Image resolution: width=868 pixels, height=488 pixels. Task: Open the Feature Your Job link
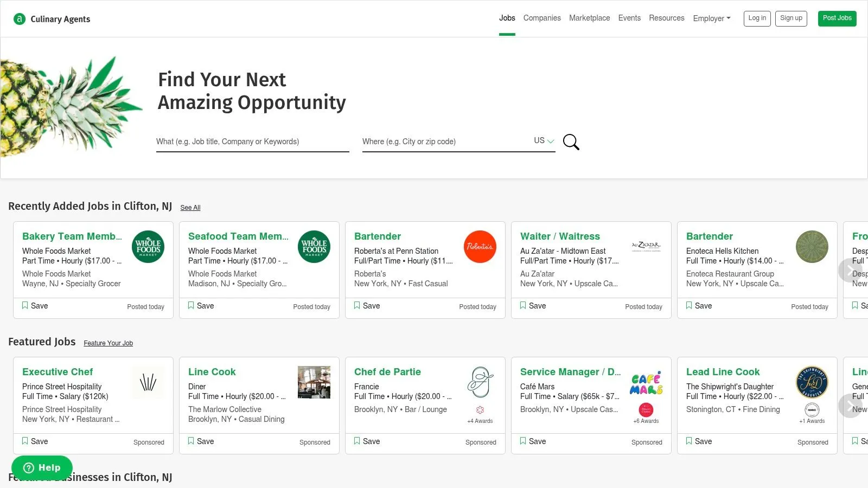coord(108,343)
